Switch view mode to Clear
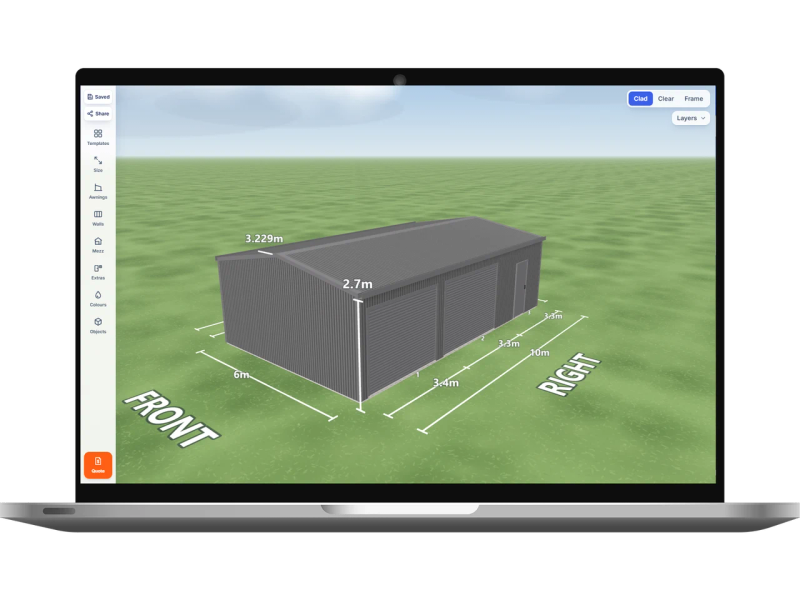The width and height of the screenshot is (800, 600). (665, 98)
